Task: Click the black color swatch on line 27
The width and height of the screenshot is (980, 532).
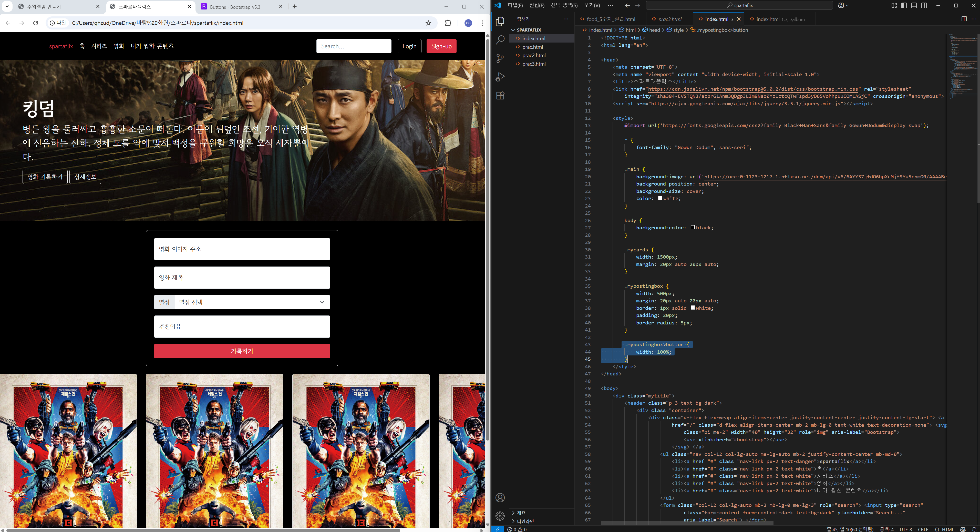Action: (693, 227)
